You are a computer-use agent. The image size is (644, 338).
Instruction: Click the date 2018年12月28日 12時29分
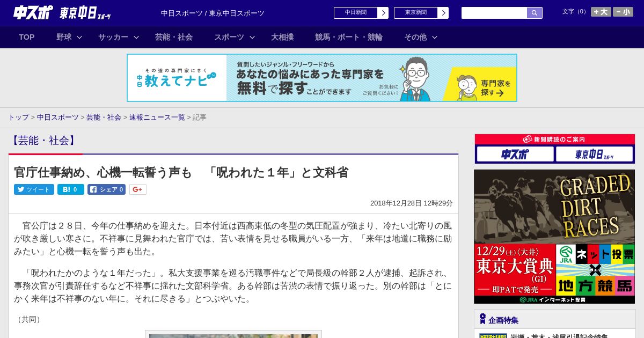point(412,203)
